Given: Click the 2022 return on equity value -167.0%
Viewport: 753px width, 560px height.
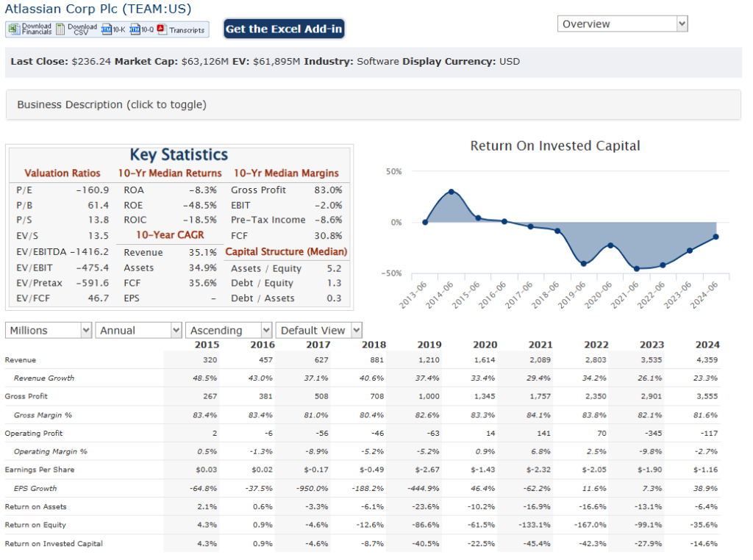Looking at the screenshot, I should pos(590,525).
